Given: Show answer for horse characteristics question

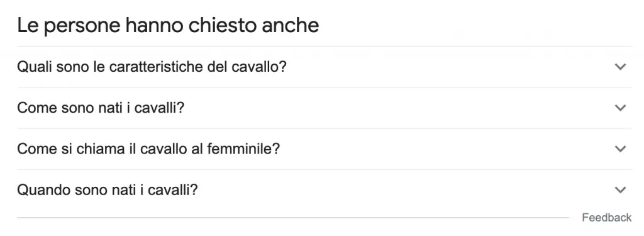Looking at the screenshot, I should pos(324,67).
